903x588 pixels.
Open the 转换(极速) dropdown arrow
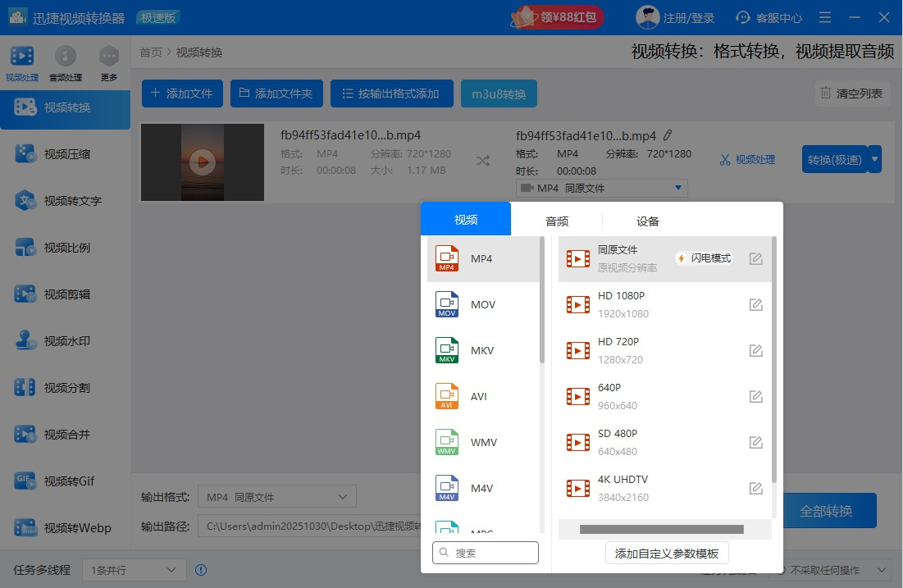(x=873, y=159)
